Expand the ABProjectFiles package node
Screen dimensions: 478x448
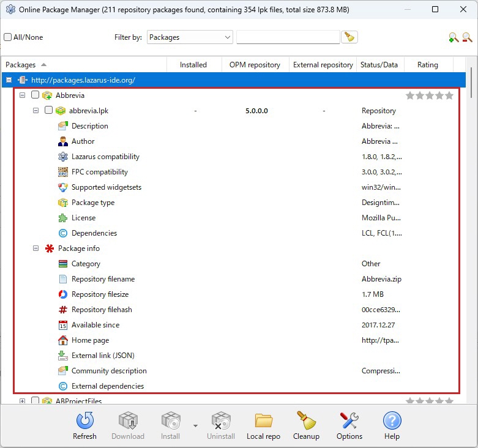point(22,401)
